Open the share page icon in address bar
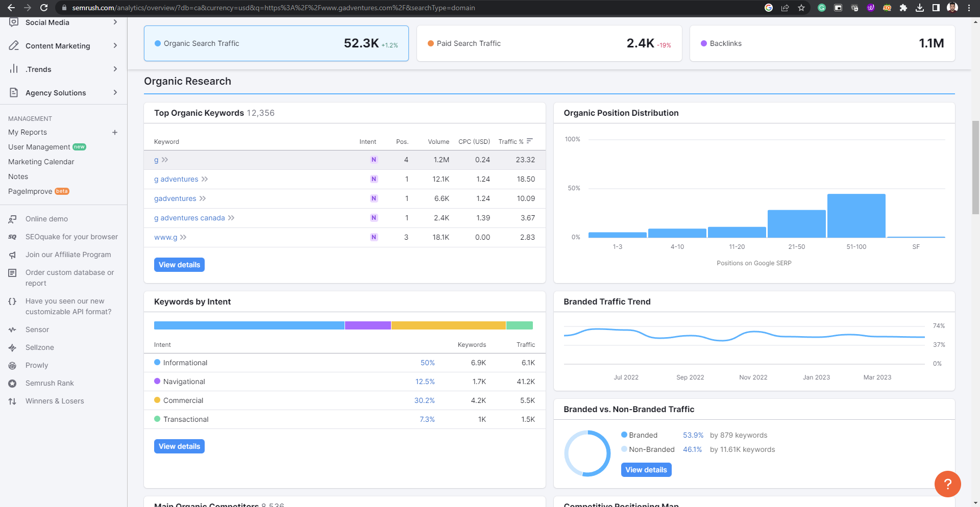Screen dimensions: 980x507 [785, 8]
